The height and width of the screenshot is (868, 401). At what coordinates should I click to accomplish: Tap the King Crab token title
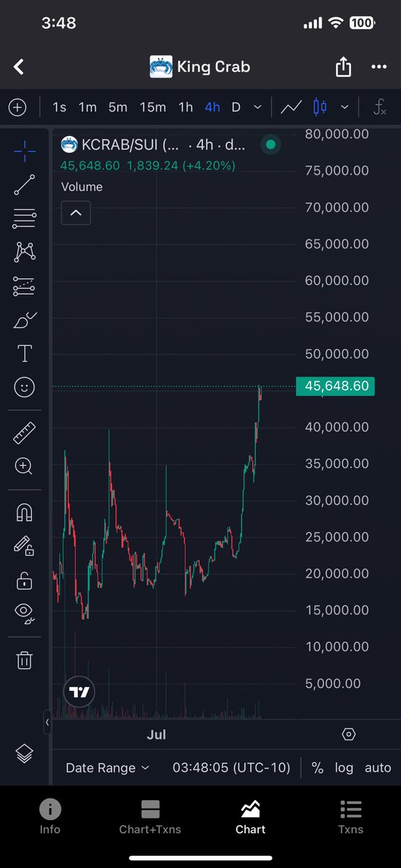click(213, 67)
